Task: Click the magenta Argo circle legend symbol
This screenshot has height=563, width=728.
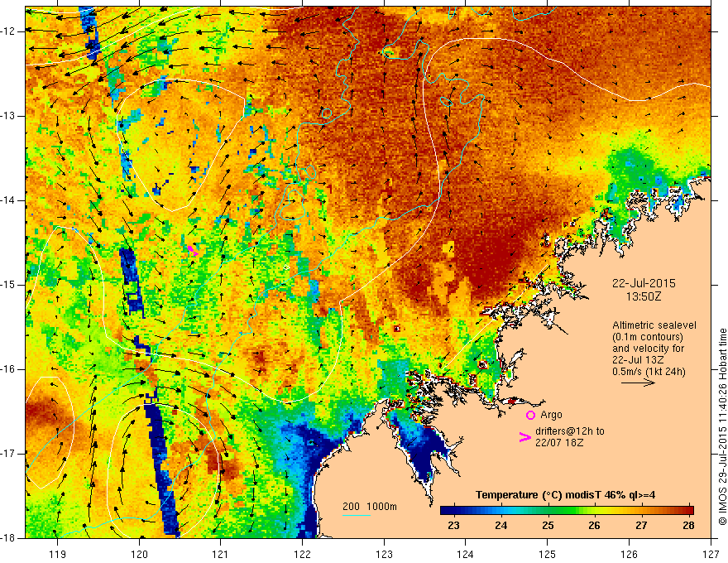Action: click(x=530, y=415)
